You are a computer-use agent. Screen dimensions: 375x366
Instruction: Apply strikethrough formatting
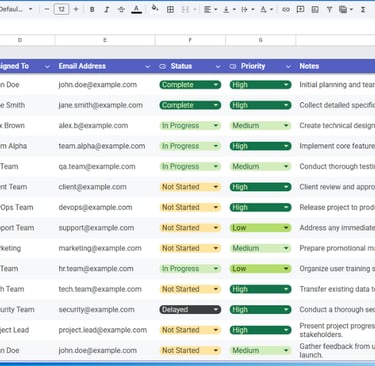121,9
